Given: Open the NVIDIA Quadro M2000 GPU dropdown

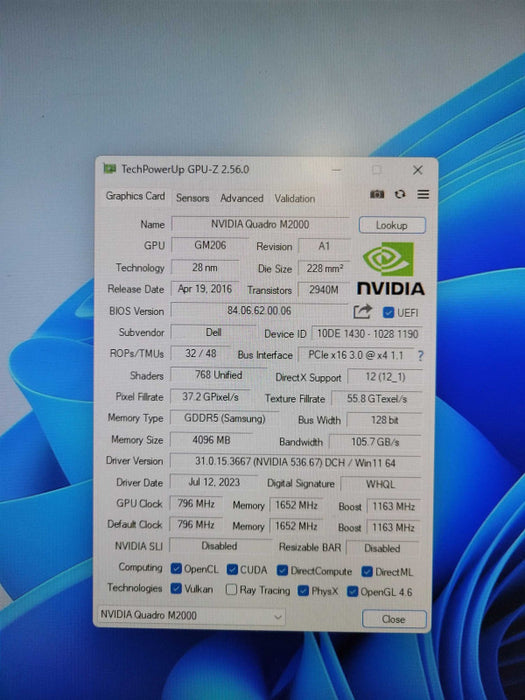Looking at the screenshot, I should point(191,616).
